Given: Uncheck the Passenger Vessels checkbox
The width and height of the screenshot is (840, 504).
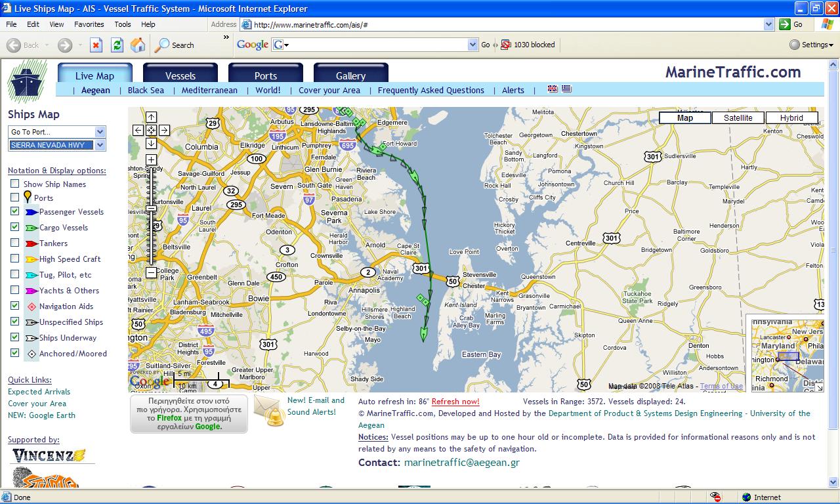Looking at the screenshot, I should point(14,211).
